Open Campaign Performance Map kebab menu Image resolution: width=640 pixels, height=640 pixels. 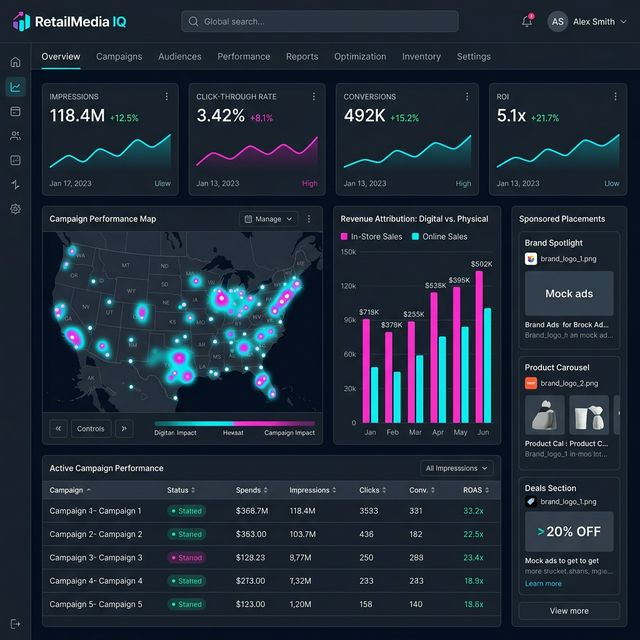coord(309,219)
